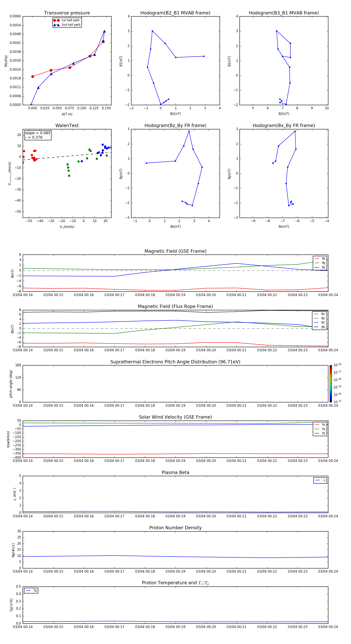
Task: Select 'Bx' in GSE magnetic field legend
Action: pos(320,259)
